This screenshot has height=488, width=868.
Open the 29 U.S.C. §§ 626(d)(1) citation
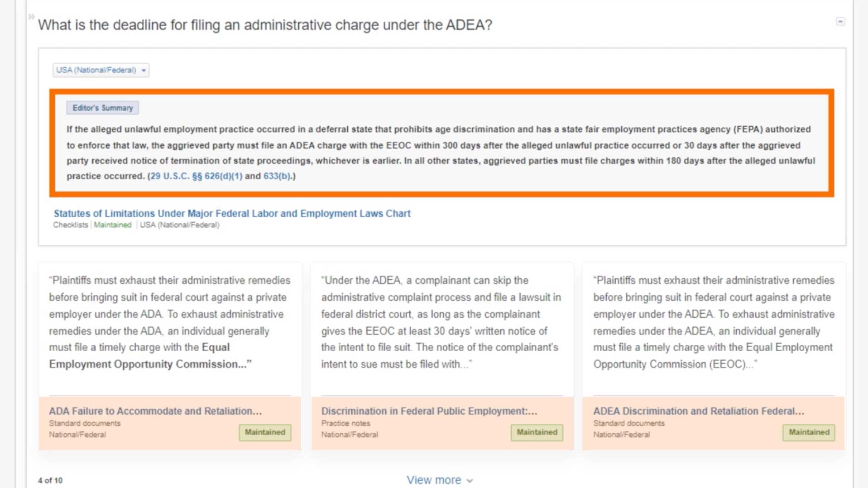[196, 176]
